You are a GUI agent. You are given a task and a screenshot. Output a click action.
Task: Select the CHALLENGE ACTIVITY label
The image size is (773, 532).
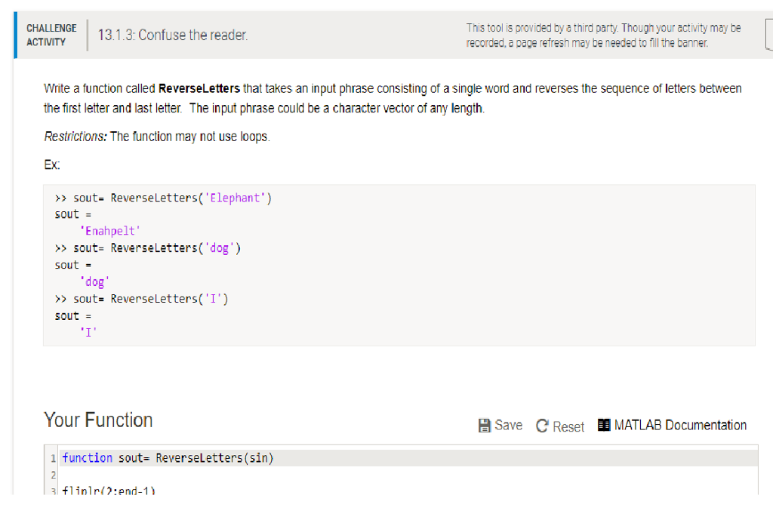pos(51,33)
